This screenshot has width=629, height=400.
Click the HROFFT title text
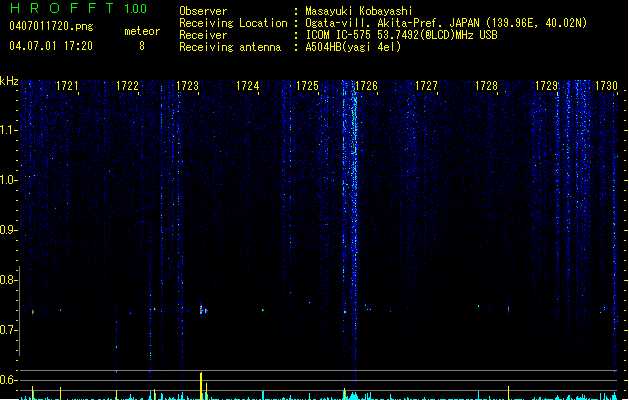point(61,8)
